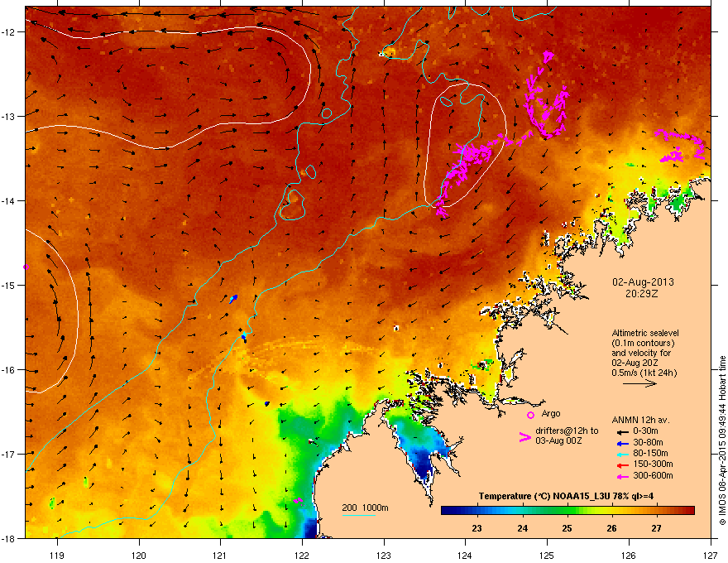Image resolution: width=728 pixels, height=563 pixels.
Task: Click the '(0.1m contours)' text
Action: (644, 344)
